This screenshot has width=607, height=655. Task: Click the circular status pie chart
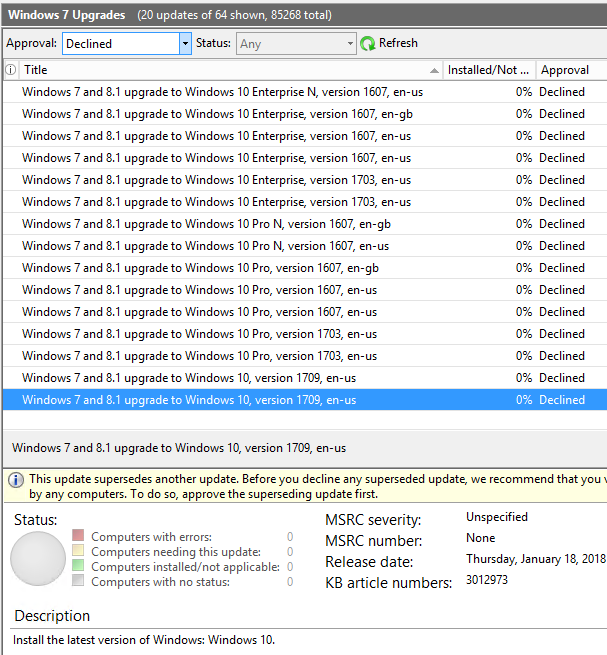click(38, 559)
